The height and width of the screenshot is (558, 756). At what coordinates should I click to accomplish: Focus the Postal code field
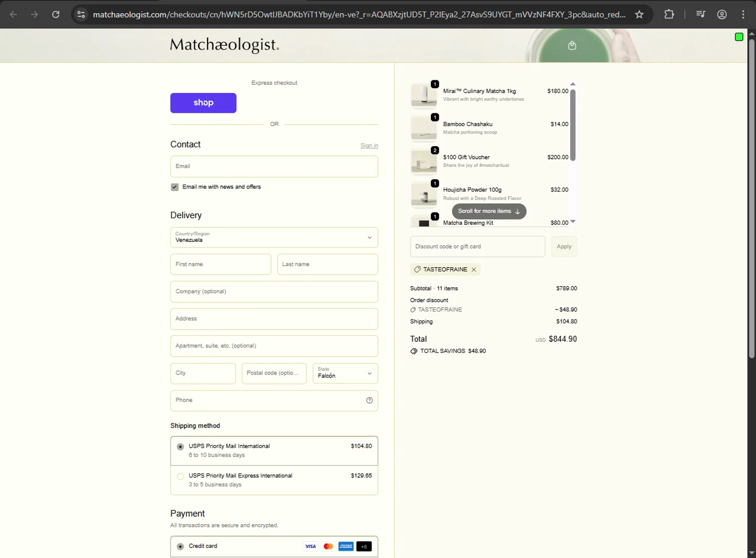[x=274, y=374]
